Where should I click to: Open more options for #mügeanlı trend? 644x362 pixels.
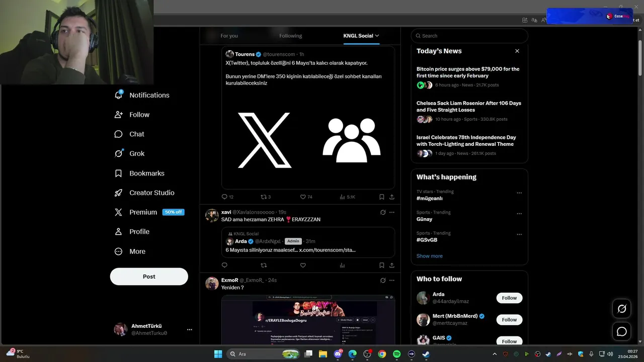519,193
